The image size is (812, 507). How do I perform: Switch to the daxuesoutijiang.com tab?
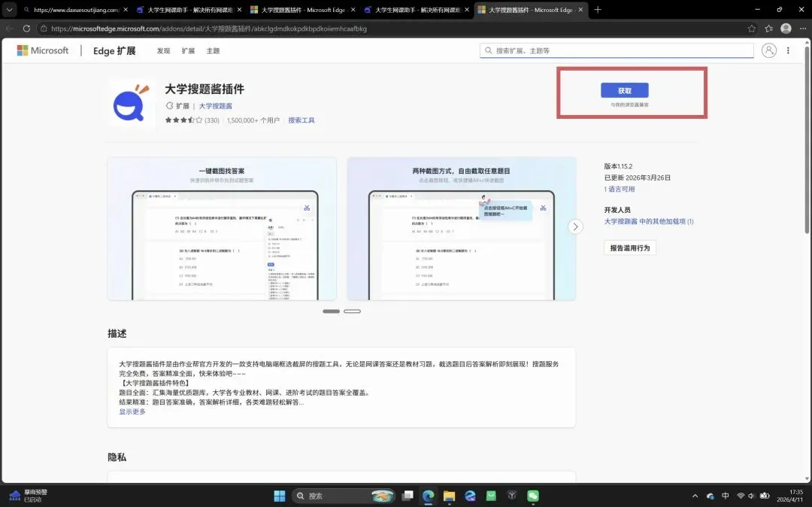[75, 9]
